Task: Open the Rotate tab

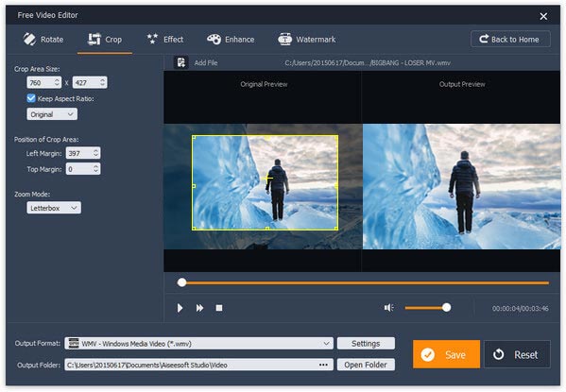Action: pyautogui.click(x=43, y=40)
